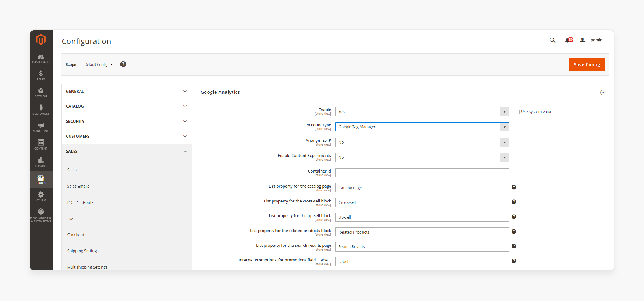
Task: Click the Catalog Page input field
Action: 422,188
